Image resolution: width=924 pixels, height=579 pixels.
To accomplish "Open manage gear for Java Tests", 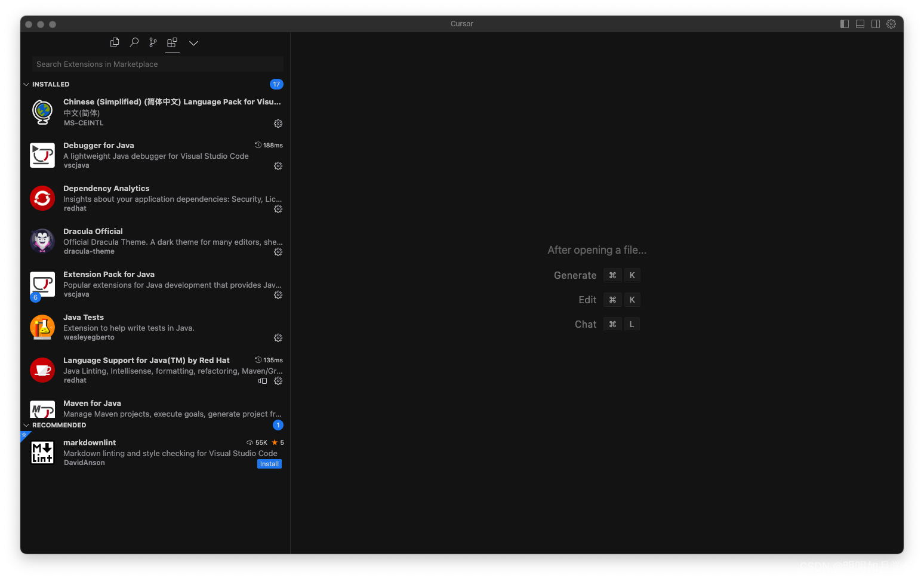I will click(278, 338).
